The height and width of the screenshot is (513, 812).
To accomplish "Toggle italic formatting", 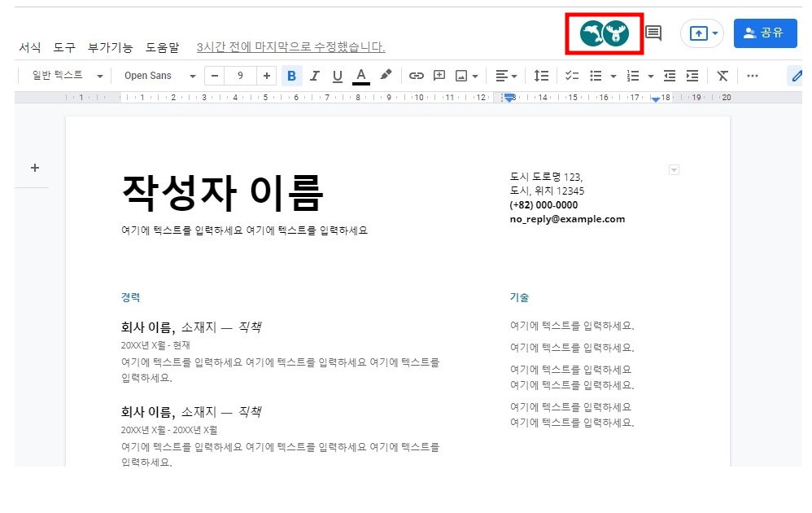I will (x=314, y=76).
